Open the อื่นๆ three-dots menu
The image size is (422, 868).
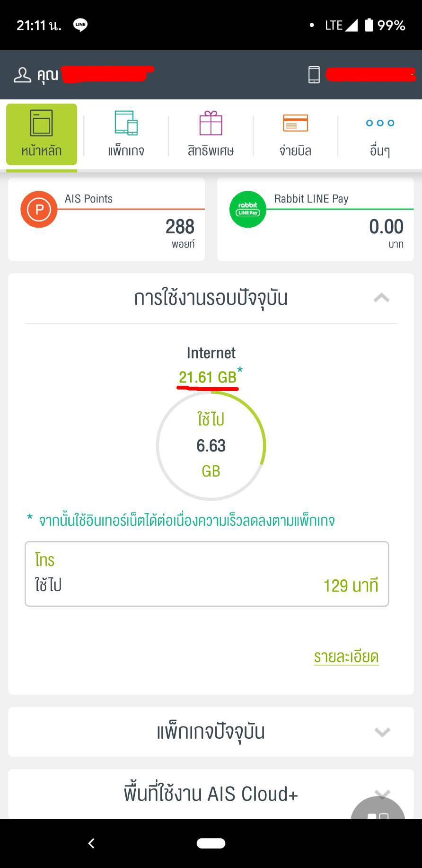pos(380,123)
